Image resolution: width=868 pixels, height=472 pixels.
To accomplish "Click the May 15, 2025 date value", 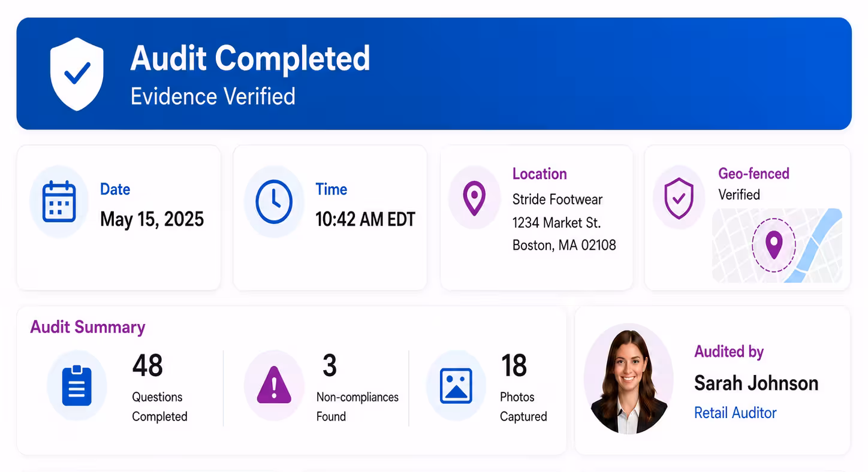I will click(x=152, y=219).
